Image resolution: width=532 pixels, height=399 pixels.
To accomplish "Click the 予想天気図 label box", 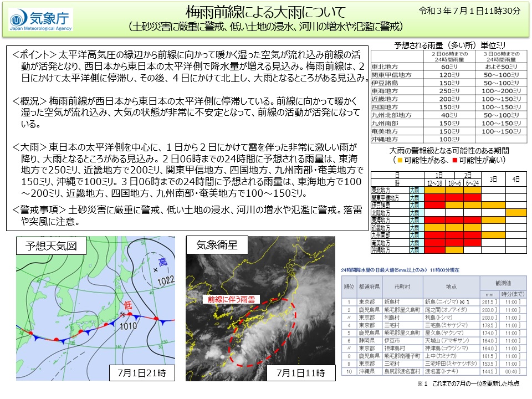I will pos(51,245).
